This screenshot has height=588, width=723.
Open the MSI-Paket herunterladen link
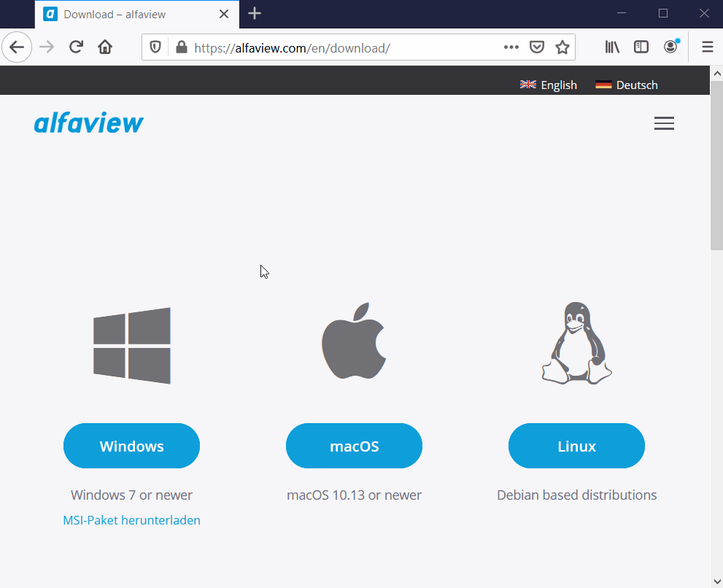pos(131,519)
